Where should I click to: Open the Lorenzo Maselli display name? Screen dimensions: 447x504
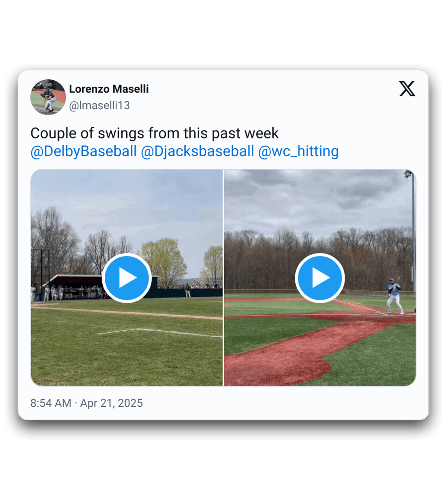click(x=109, y=89)
